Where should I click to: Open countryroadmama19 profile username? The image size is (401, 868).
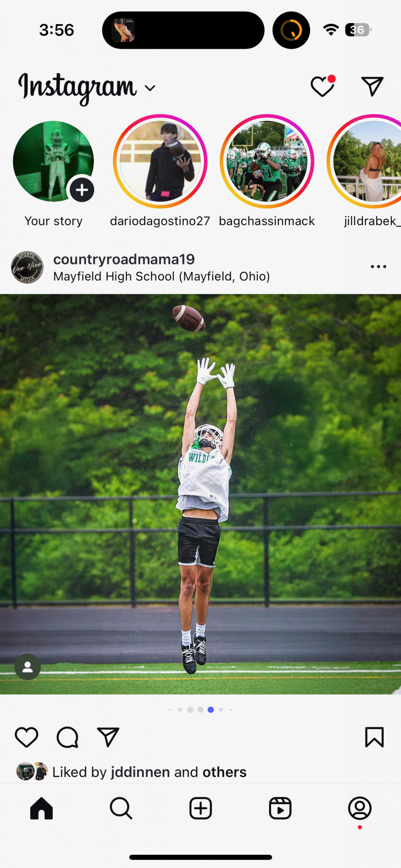(x=124, y=259)
